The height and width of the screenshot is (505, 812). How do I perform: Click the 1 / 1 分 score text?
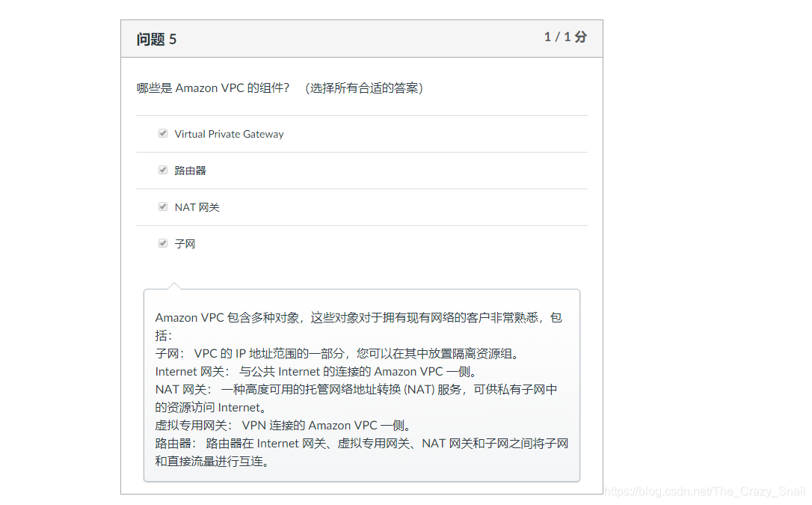point(565,37)
